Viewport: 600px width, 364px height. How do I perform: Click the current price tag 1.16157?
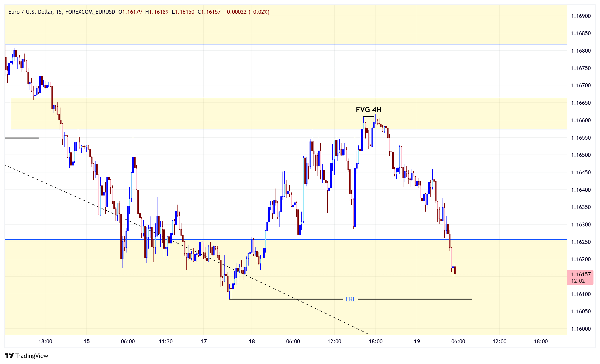(x=580, y=277)
